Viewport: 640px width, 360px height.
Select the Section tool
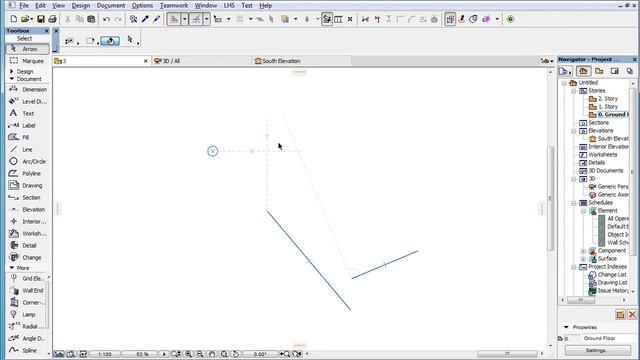[27, 198]
